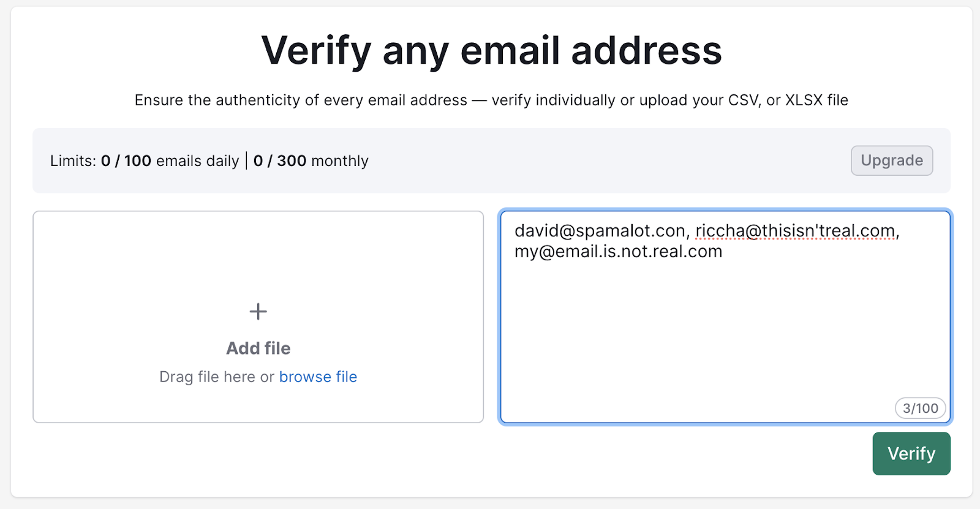Click the divider between daily and monthly limits
The image size is (980, 509).
[246, 161]
